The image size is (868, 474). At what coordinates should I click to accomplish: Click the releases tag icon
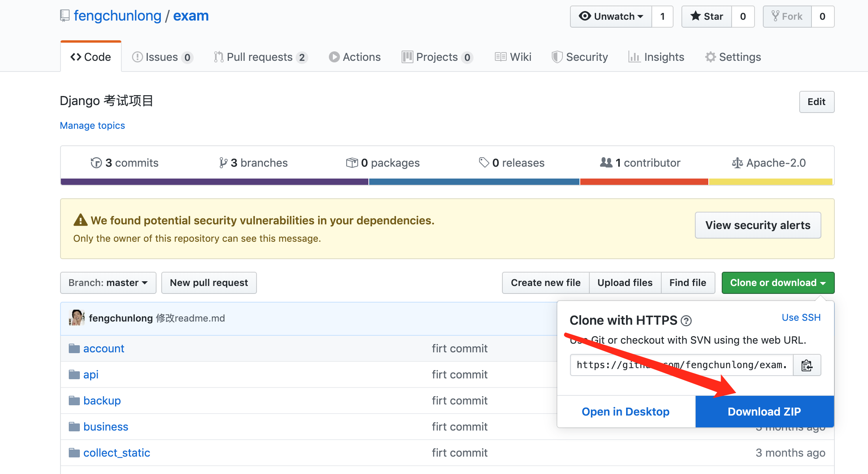coord(484,162)
